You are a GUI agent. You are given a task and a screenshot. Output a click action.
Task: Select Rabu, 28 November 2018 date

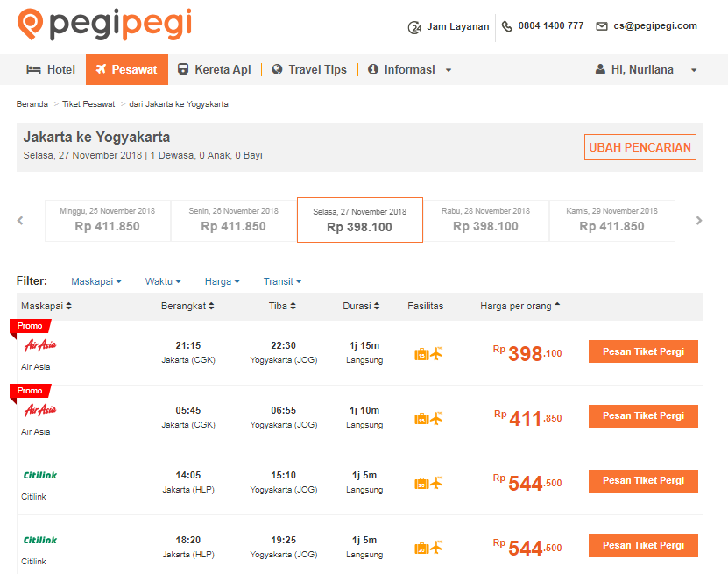pos(485,221)
